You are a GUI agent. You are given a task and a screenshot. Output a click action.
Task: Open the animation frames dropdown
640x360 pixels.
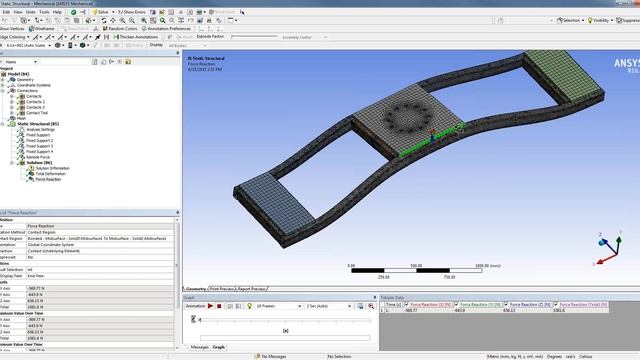pyautogui.click(x=300, y=306)
